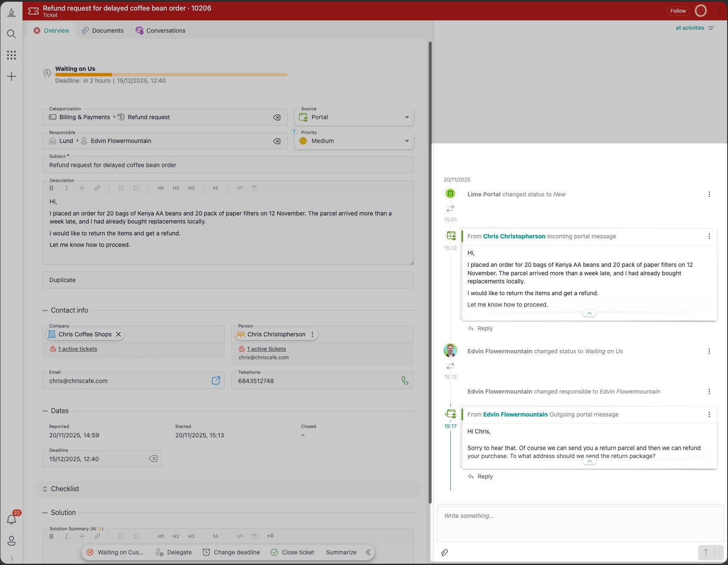Click Close ticket in the bottom bar
Viewport: 728px width, 565px height.
click(298, 552)
